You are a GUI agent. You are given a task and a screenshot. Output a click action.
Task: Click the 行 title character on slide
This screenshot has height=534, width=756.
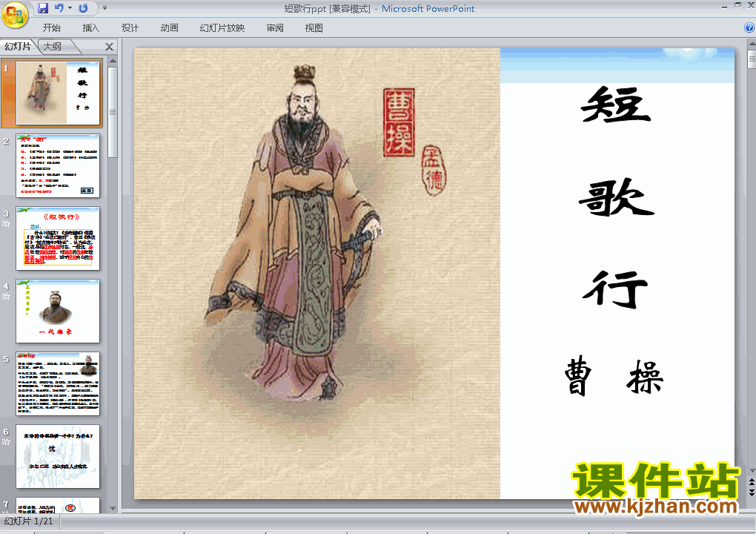pyautogui.click(x=615, y=289)
